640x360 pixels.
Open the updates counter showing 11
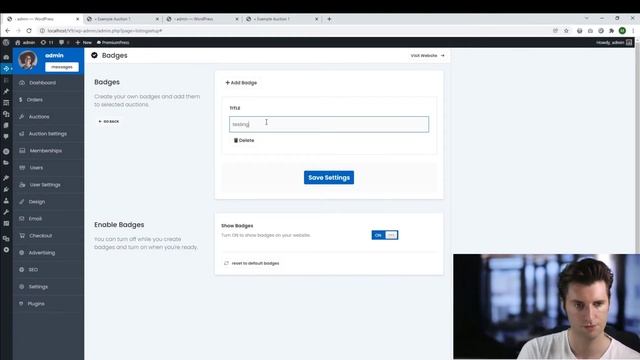(47, 42)
